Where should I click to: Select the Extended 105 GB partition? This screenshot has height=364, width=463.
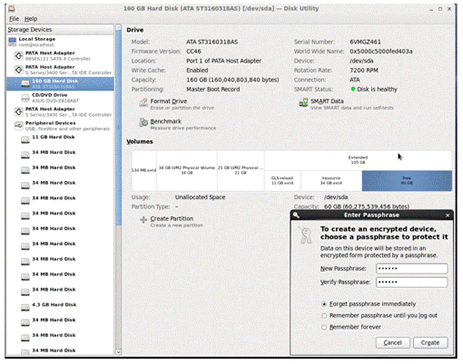click(358, 160)
